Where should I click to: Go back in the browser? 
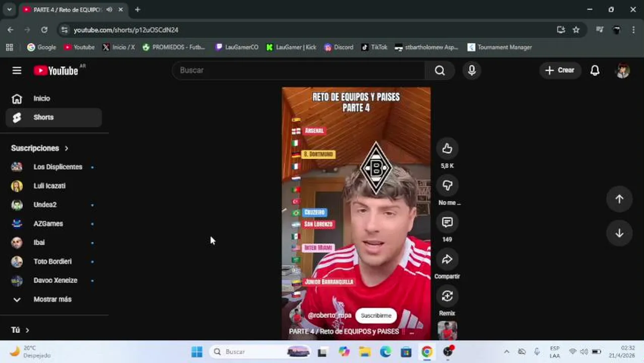(11, 30)
